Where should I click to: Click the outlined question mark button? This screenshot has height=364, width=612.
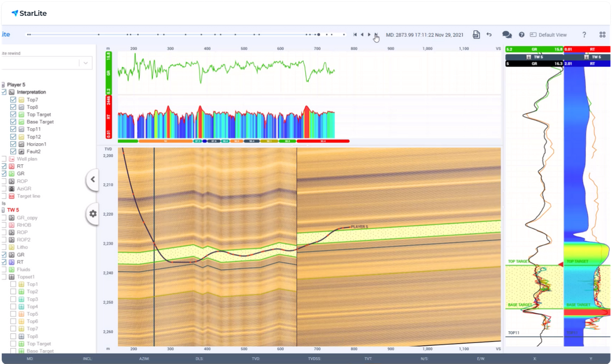(584, 35)
